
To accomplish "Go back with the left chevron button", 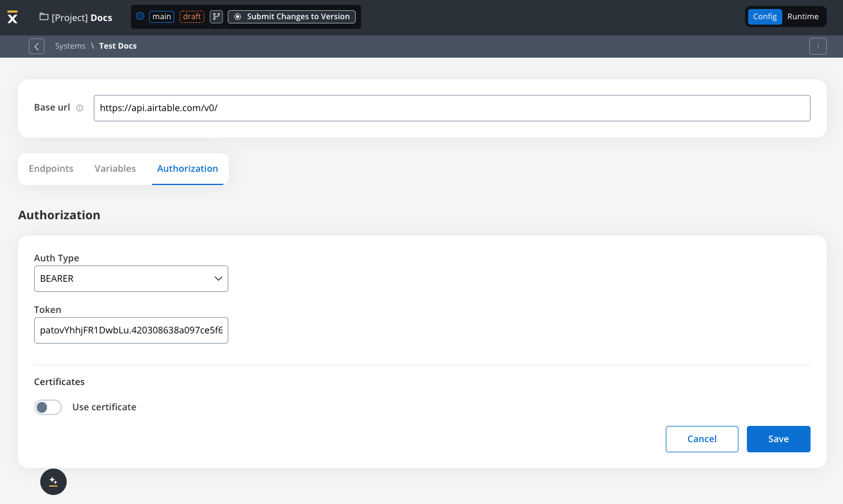I will (x=37, y=46).
